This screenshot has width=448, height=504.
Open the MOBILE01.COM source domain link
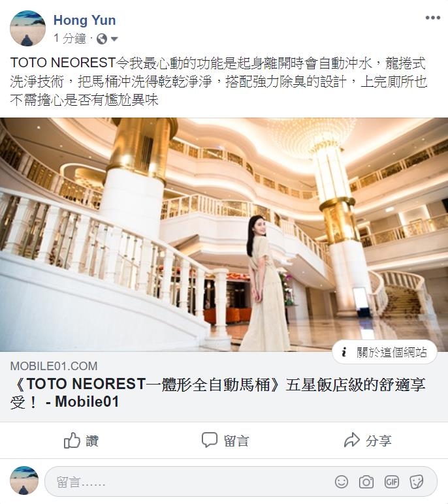coord(54,366)
